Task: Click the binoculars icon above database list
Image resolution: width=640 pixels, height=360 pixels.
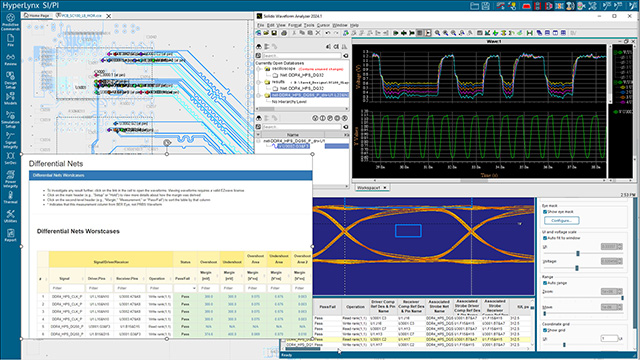Action: tap(259, 47)
